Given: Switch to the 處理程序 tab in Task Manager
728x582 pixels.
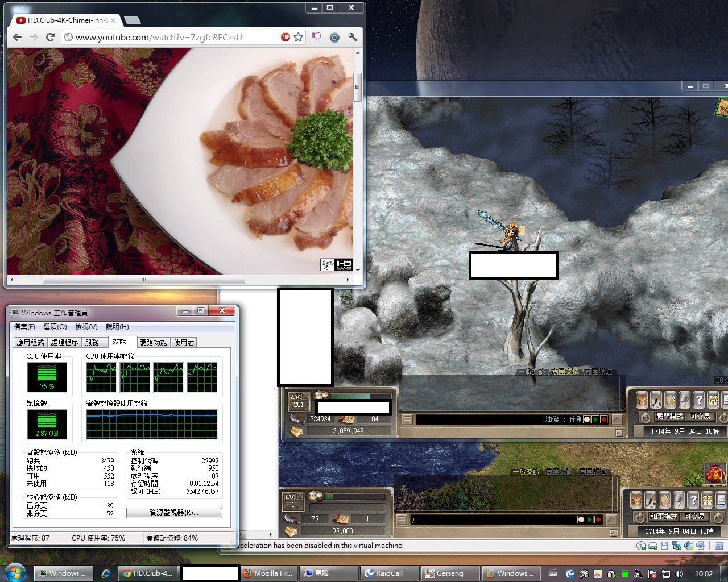Looking at the screenshot, I should pyautogui.click(x=64, y=342).
